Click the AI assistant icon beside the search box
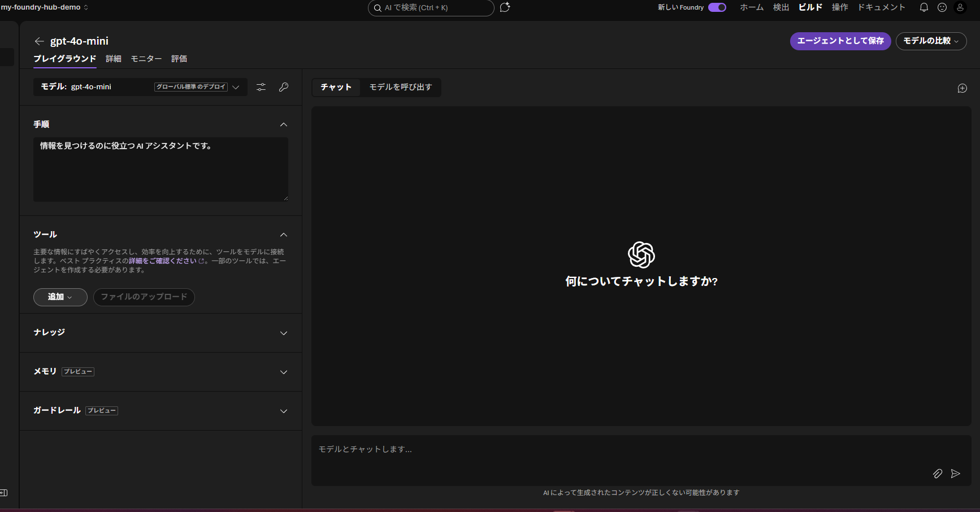 (x=505, y=7)
